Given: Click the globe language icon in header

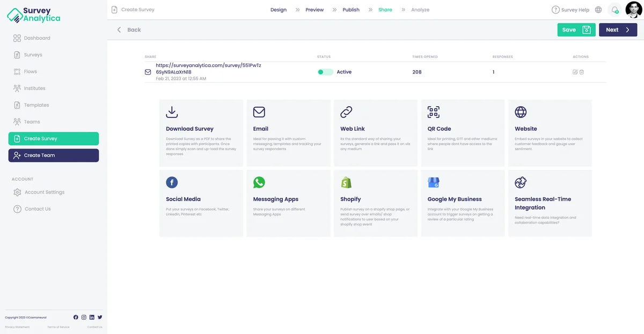Looking at the screenshot, I should click(598, 10).
